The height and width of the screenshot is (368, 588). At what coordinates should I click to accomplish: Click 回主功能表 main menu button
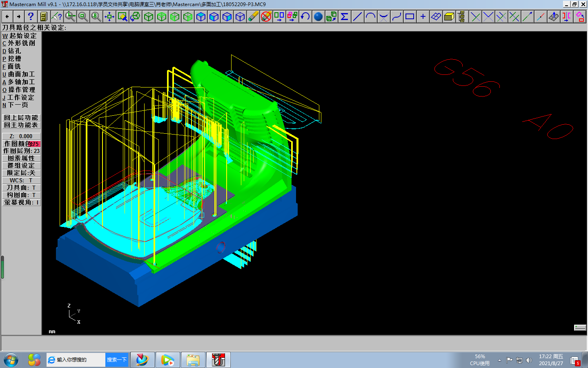click(x=21, y=125)
